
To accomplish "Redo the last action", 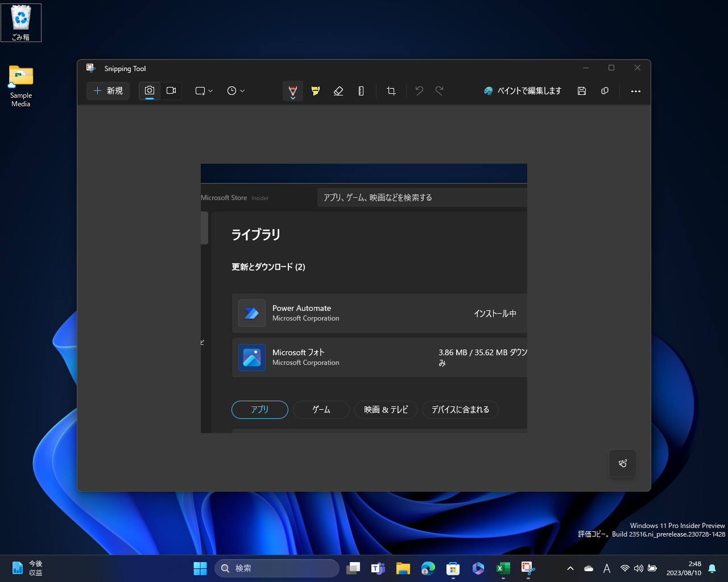I will 439,91.
